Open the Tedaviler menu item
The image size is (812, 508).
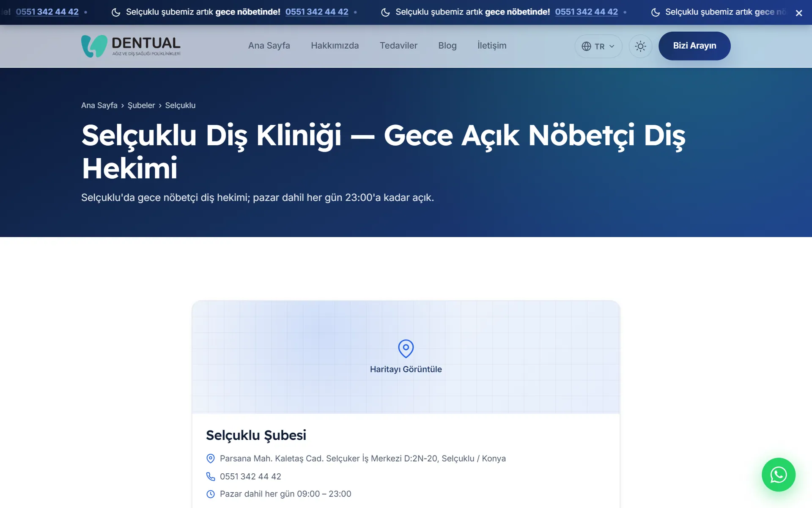click(398, 46)
